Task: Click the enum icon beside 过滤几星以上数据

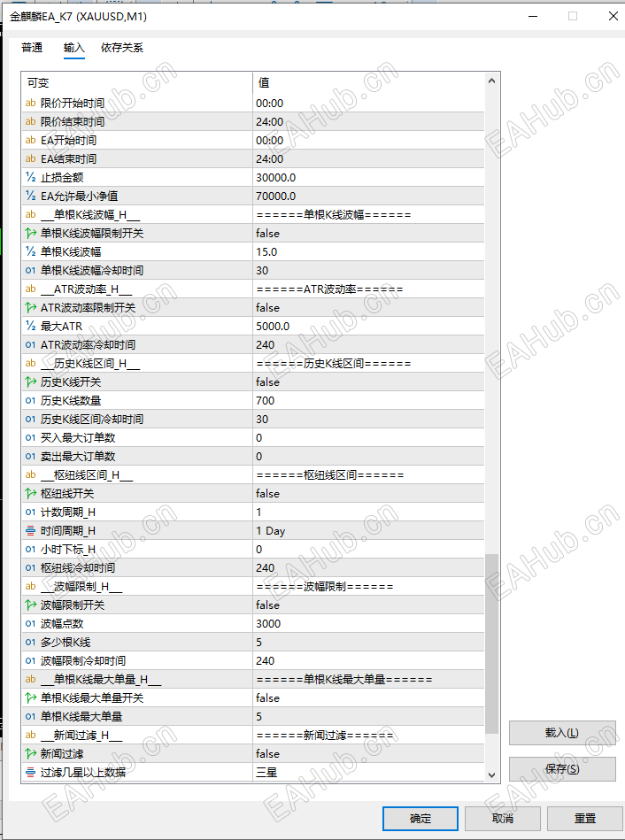Action: [x=31, y=772]
